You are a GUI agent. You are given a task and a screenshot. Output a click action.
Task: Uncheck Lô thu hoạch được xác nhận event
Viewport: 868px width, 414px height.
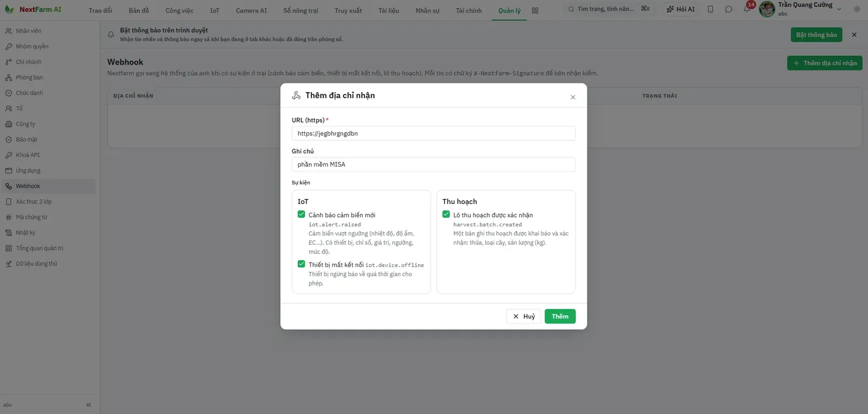446,214
